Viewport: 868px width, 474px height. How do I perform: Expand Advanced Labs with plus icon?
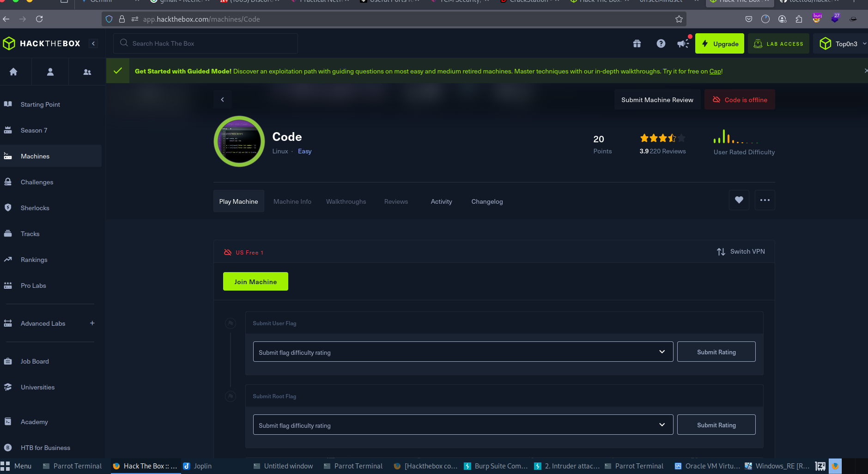coord(92,323)
